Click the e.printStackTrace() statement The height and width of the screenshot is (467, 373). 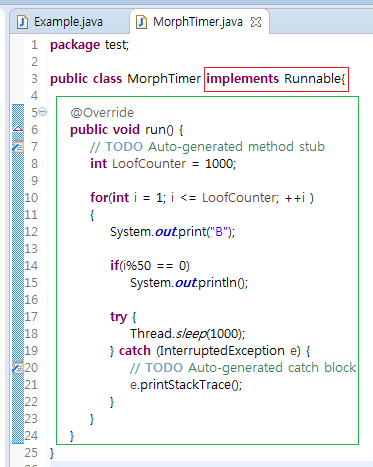tap(186, 385)
